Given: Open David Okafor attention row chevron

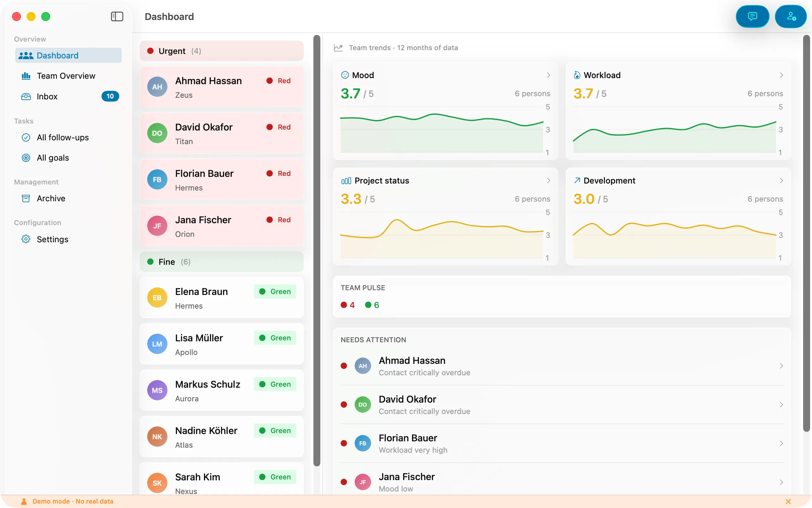Looking at the screenshot, I should click(781, 404).
